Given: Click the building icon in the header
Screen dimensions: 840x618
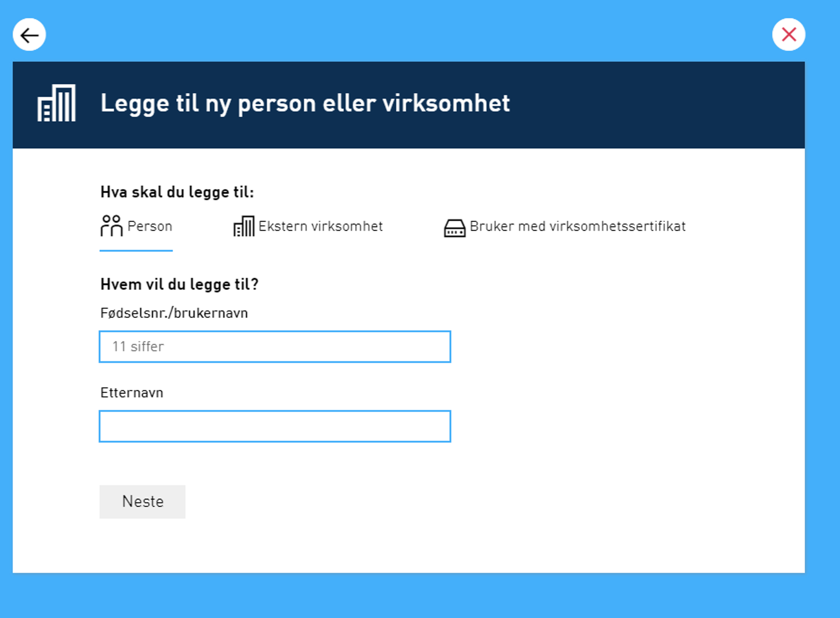Looking at the screenshot, I should click(56, 103).
